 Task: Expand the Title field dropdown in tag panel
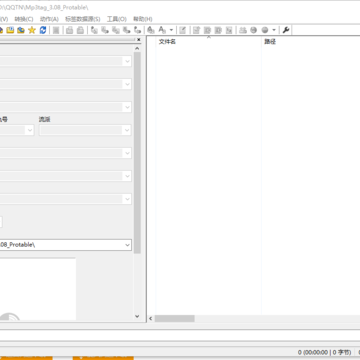(x=127, y=61)
